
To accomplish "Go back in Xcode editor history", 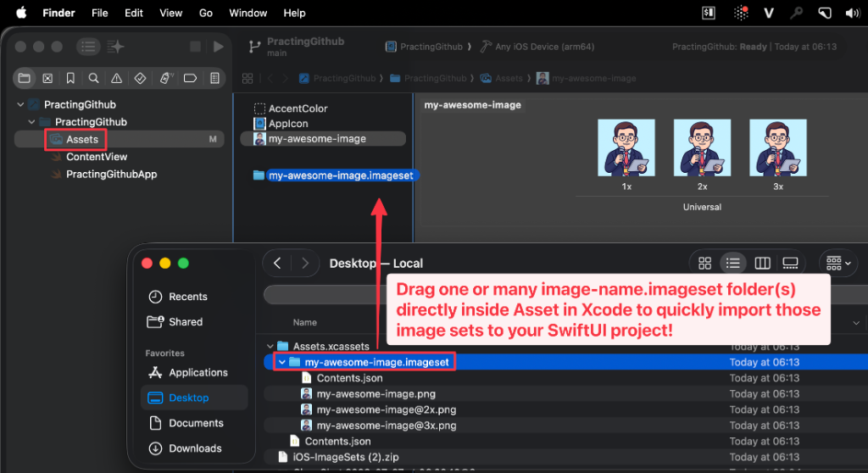I will coord(270,79).
